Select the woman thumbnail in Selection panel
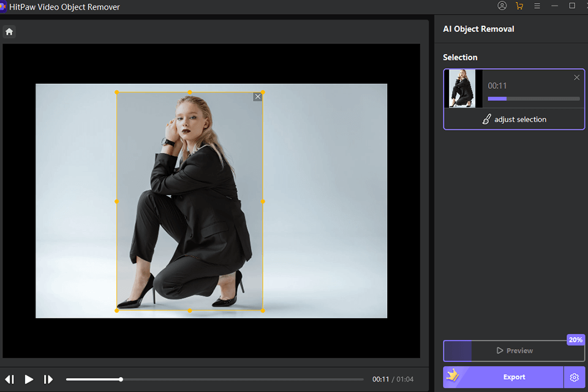The image size is (588, 392). click(x=462, y=88)
